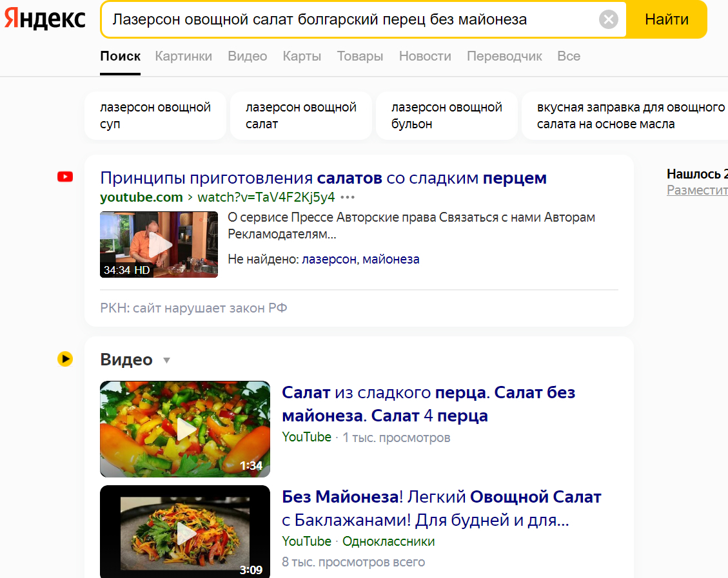
Task: Click the Найти search button
Action: coord(666,19)
